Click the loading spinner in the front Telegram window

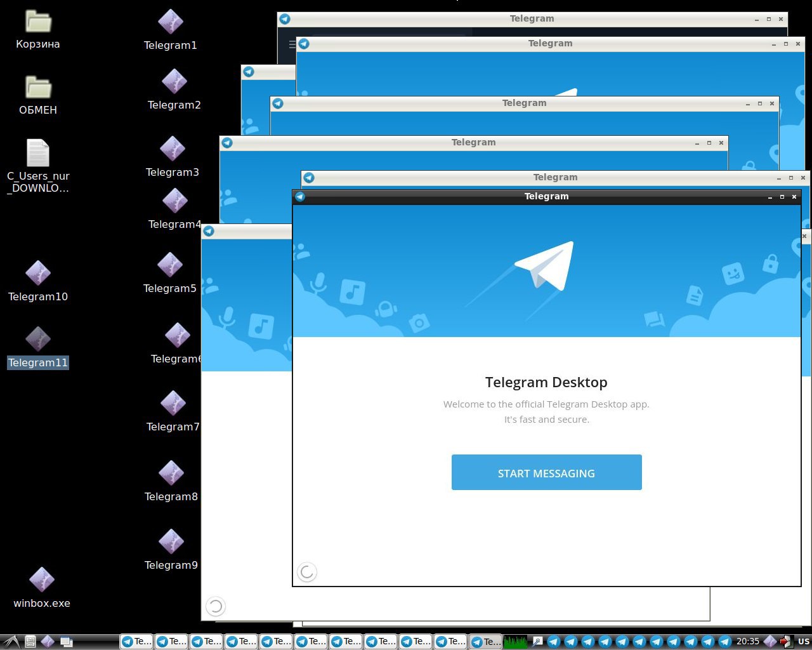[x=307, y=572]
